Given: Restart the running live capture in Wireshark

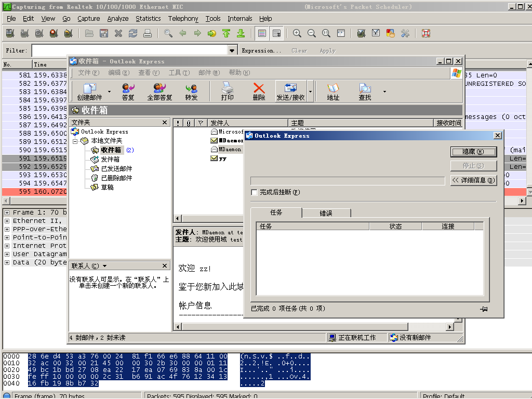Looking at the screenshot, I should pyautogui.click(x=68, y=33).
